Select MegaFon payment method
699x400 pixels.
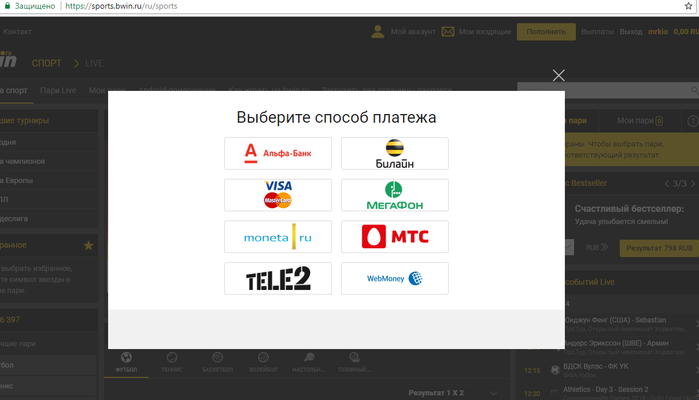click(395, 195)
